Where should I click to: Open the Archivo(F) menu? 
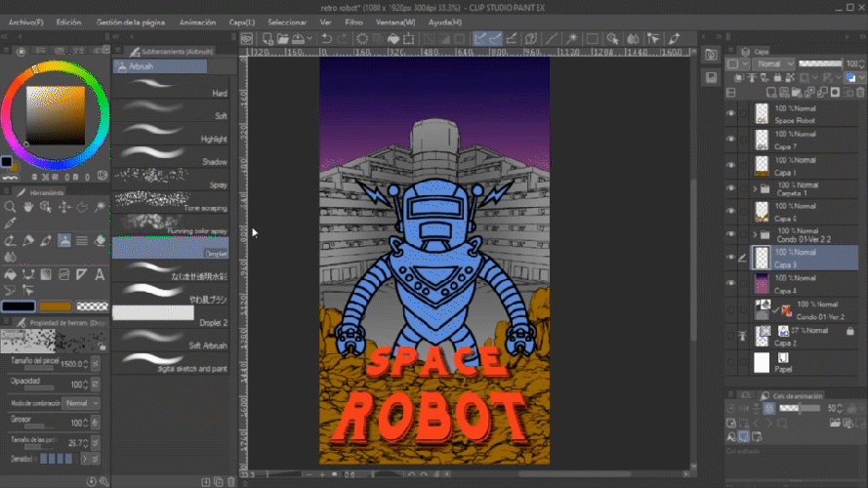coord(25,22)
